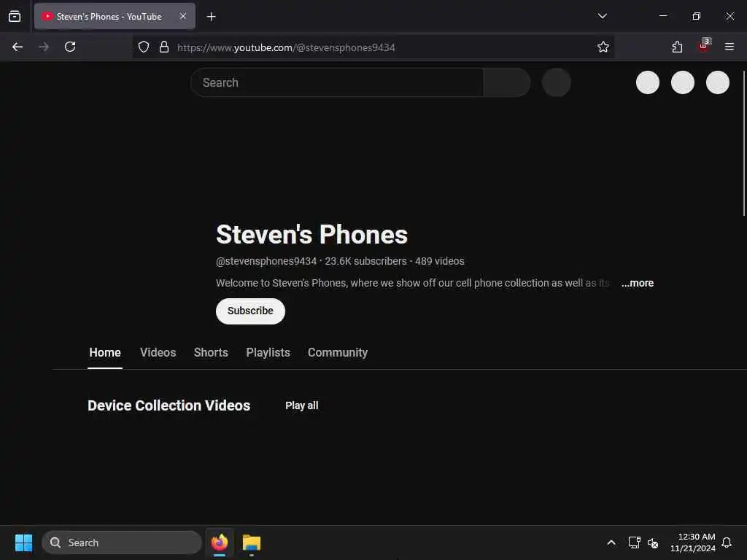
Task: Show hidden system tray icons
Action: coord(611,542)
